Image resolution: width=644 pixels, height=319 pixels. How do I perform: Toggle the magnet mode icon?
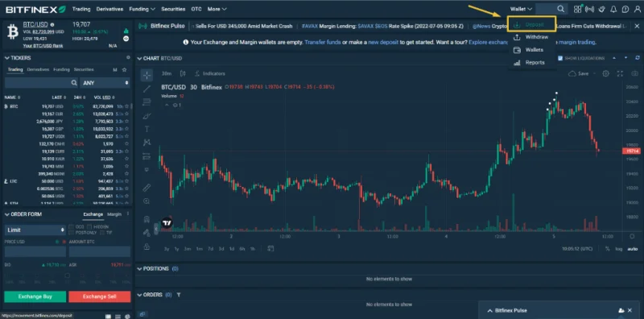point(147,219)
